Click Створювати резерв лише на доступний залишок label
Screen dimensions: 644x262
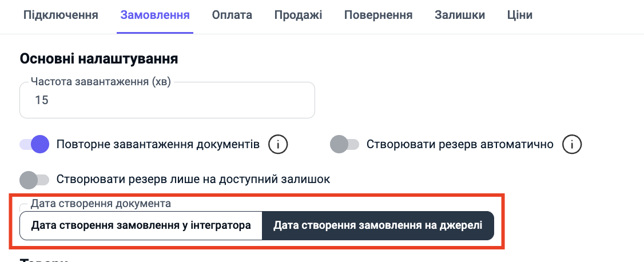[x=193, y=179]
